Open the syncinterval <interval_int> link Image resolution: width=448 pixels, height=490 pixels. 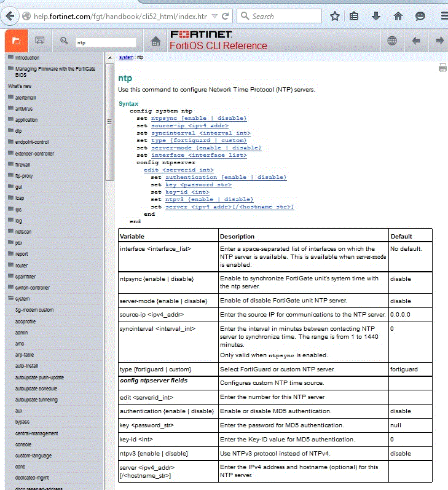coord(200,133)
